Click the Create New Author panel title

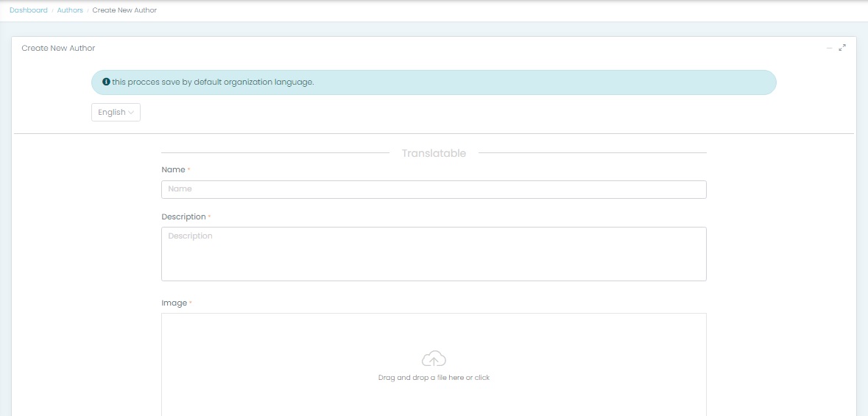[58, 48]
